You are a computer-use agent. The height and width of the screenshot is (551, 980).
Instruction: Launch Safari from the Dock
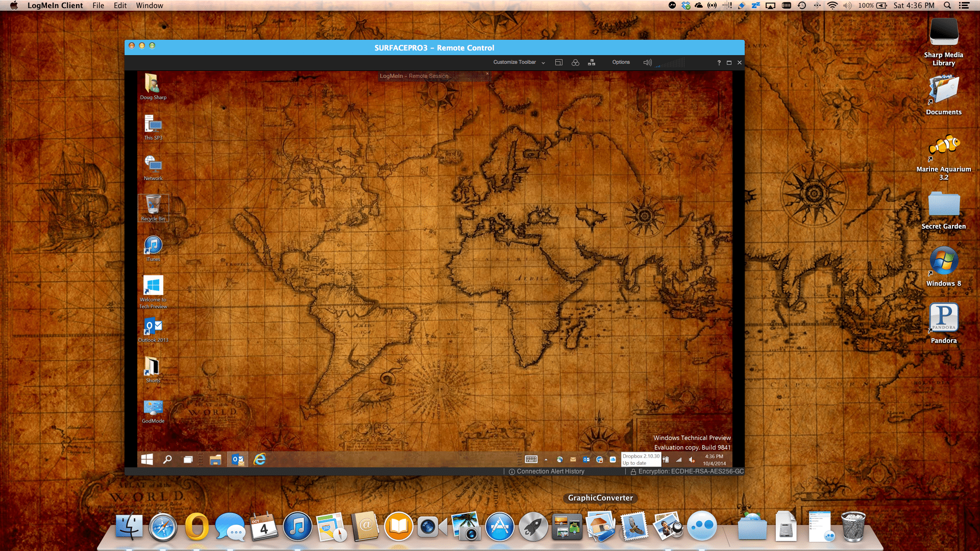pos(163,527)
